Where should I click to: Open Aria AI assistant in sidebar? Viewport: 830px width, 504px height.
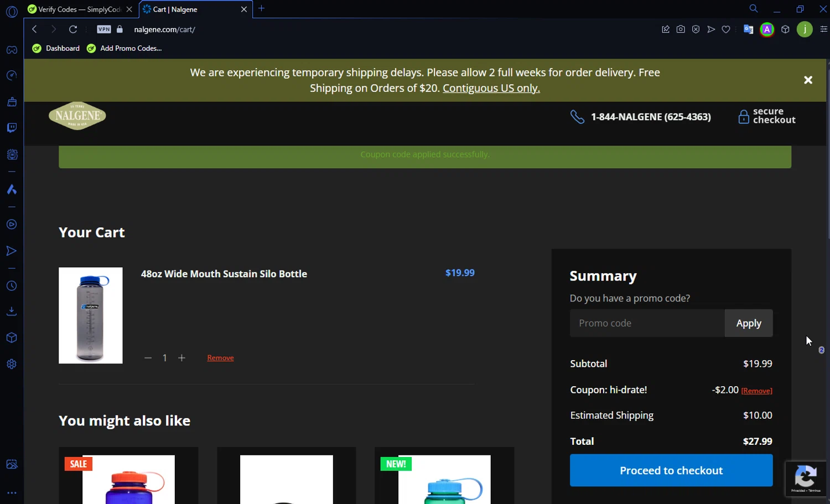(x=12, y=189)
